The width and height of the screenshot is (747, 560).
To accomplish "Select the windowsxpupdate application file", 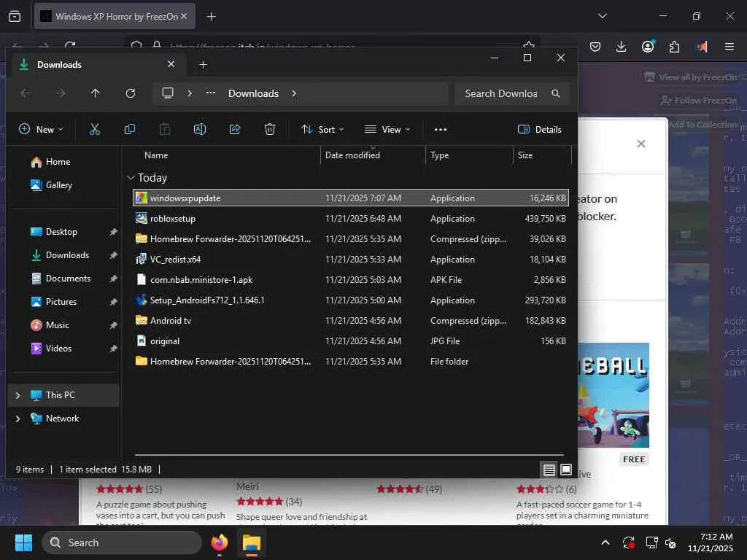I will pos(351,198).
